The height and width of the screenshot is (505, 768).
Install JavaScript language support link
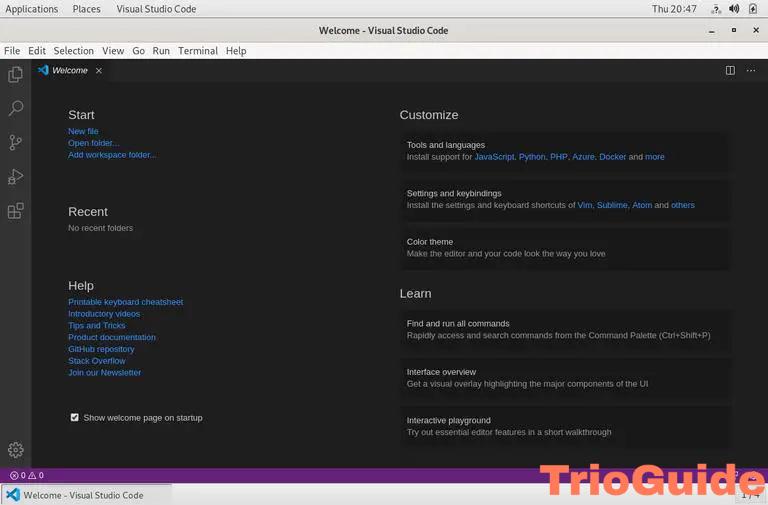click(494, 157)
